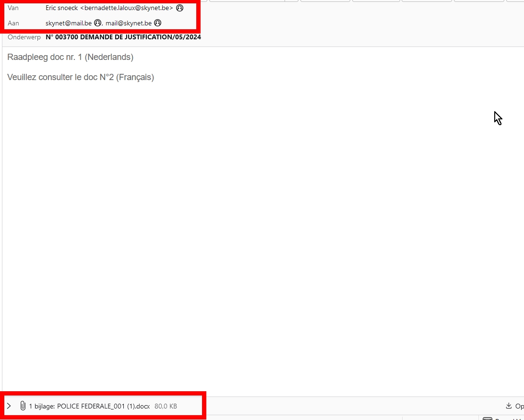
Task: Click the sender address bernadette.laloux@skynet.be
Action: (x=128, y=8)
